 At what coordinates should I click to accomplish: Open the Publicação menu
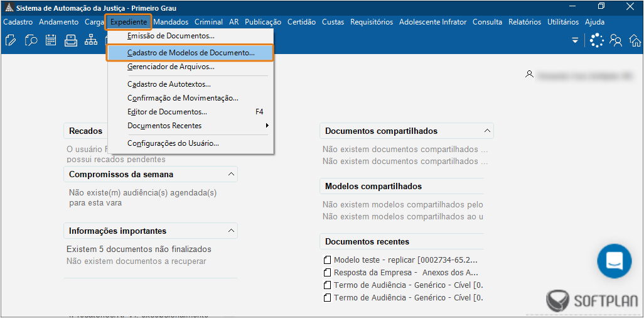point(263,22)
